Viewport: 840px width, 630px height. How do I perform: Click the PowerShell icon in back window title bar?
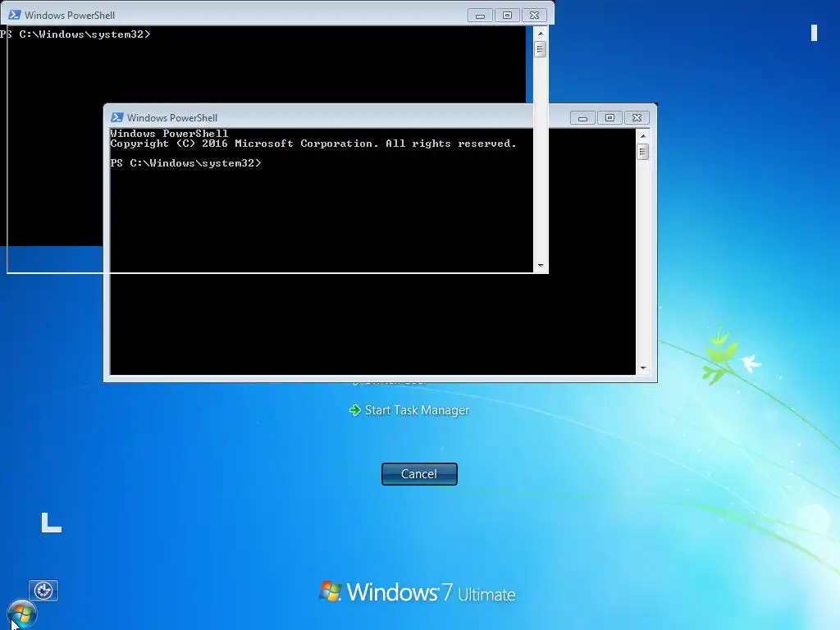tap(15, 15)
